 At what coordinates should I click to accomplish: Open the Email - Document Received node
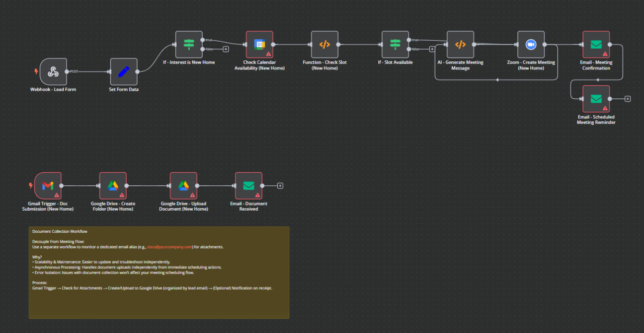point(249,186)
